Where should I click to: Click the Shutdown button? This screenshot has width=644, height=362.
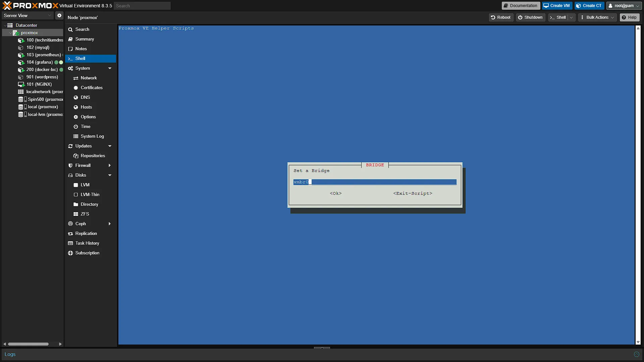pos(530,17)
